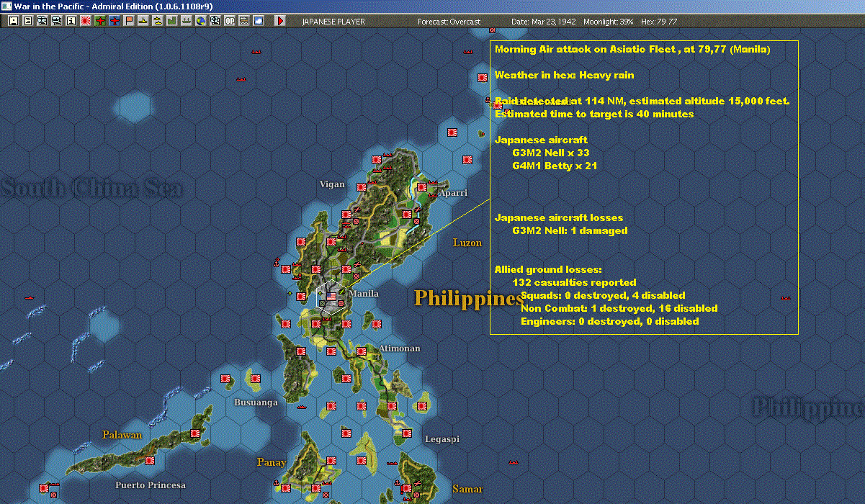Click the '132 casualties reported' line
The width and height of the screenshot is (865, 504).
click(x=574, y=282)
